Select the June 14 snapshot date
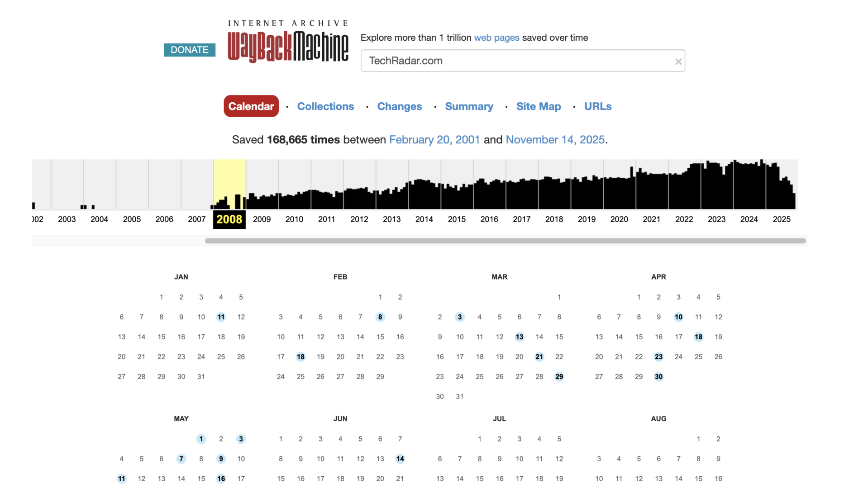 click(400, 459)
